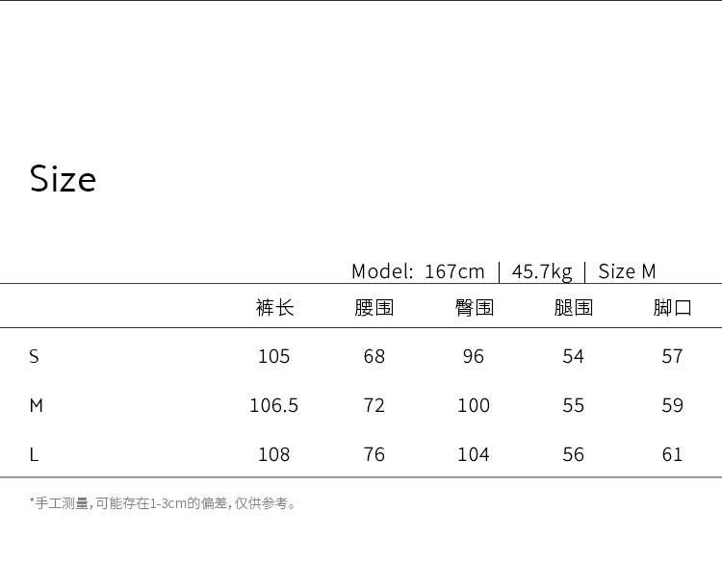
Task: Click the 54 thigh value
Action: coord(574,357)
